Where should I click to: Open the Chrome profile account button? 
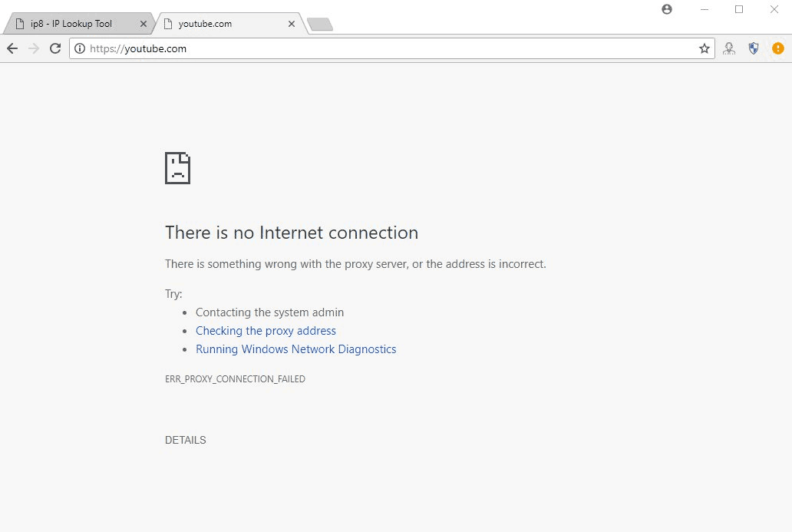(x=667, y=9)
